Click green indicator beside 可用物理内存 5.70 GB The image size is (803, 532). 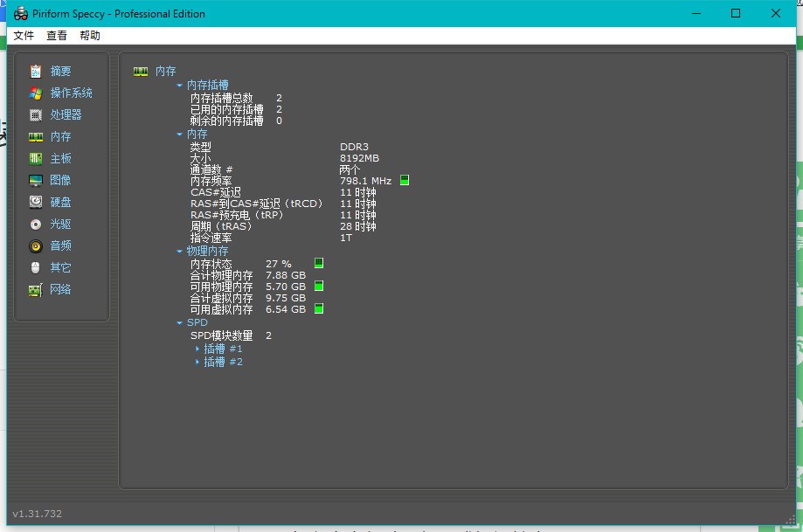click(x=319, y=286)
